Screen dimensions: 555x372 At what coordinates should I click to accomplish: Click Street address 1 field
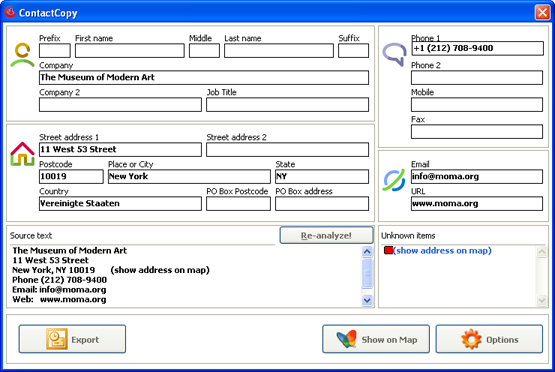click(120, 149)
